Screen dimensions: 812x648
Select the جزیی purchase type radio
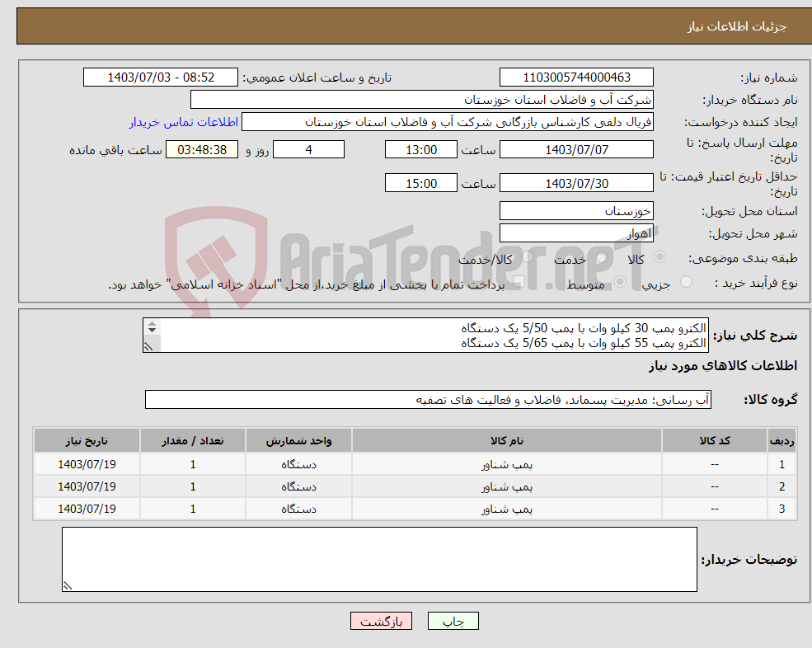click(686, 282)
